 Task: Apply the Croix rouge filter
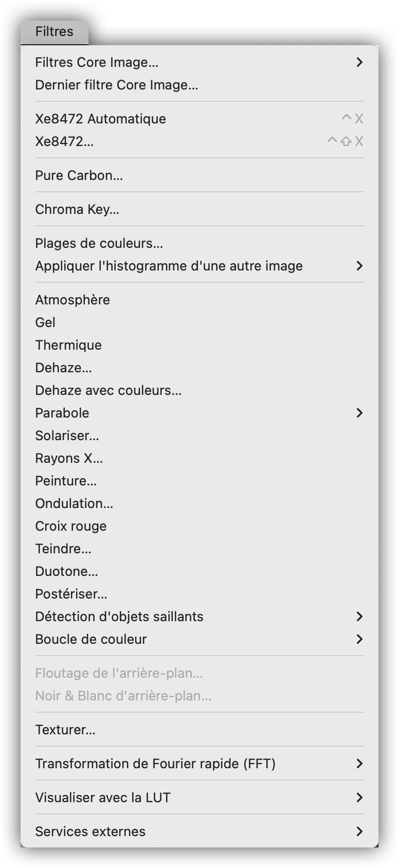tap(71, 526)
